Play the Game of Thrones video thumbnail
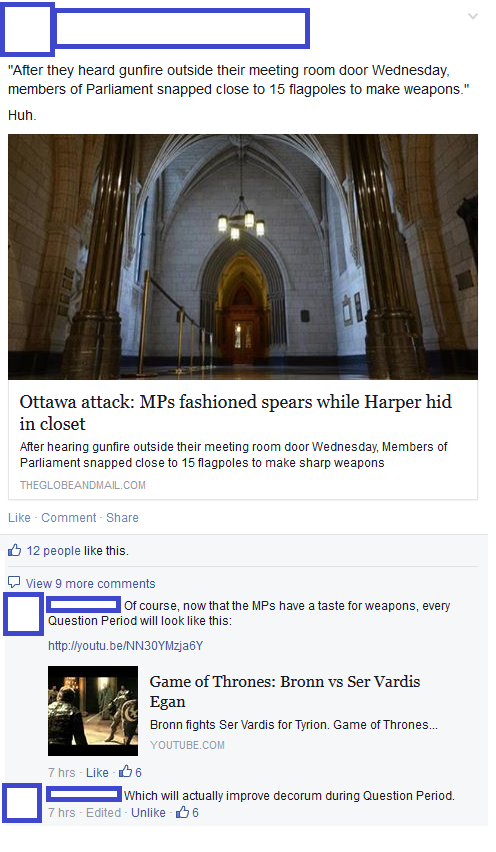 tap(93, 711)
